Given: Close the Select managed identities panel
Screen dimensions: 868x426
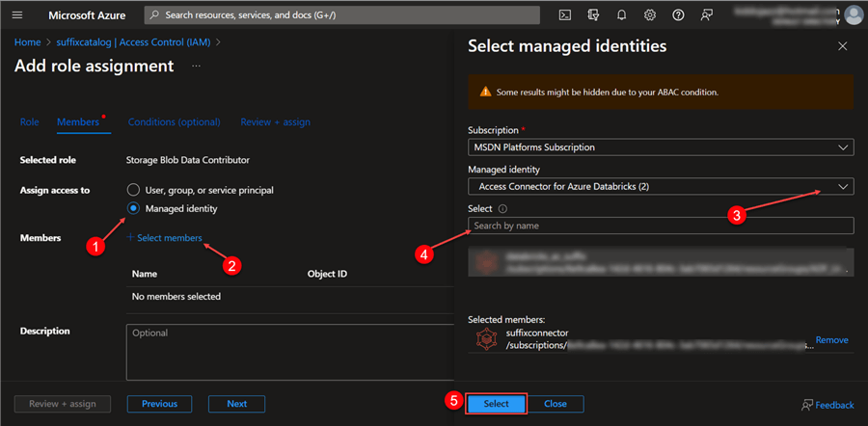Looking at the screenshot, I should click(842, 46).
